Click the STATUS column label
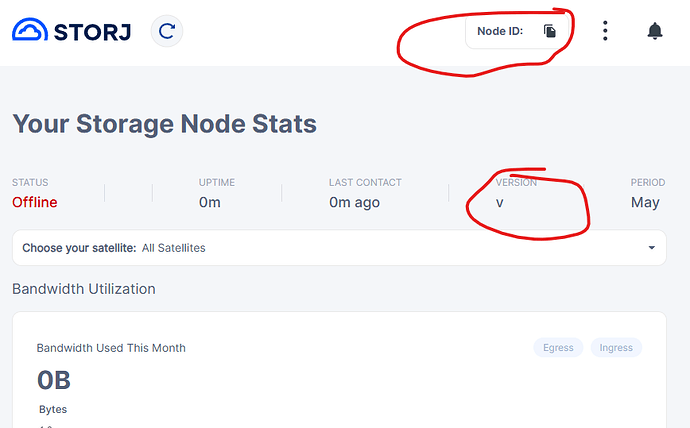Viewport: 690px width, 428px height. point(30,183)
